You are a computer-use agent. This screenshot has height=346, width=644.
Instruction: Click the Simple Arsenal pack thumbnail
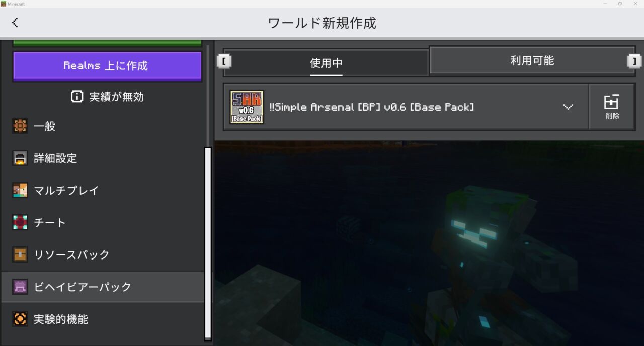(247, 107)
